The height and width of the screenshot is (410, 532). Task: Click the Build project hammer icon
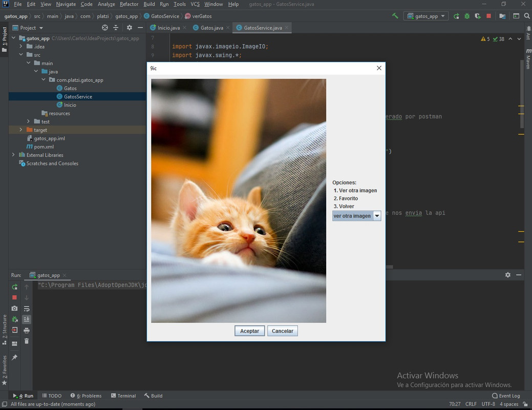[395, 16]
